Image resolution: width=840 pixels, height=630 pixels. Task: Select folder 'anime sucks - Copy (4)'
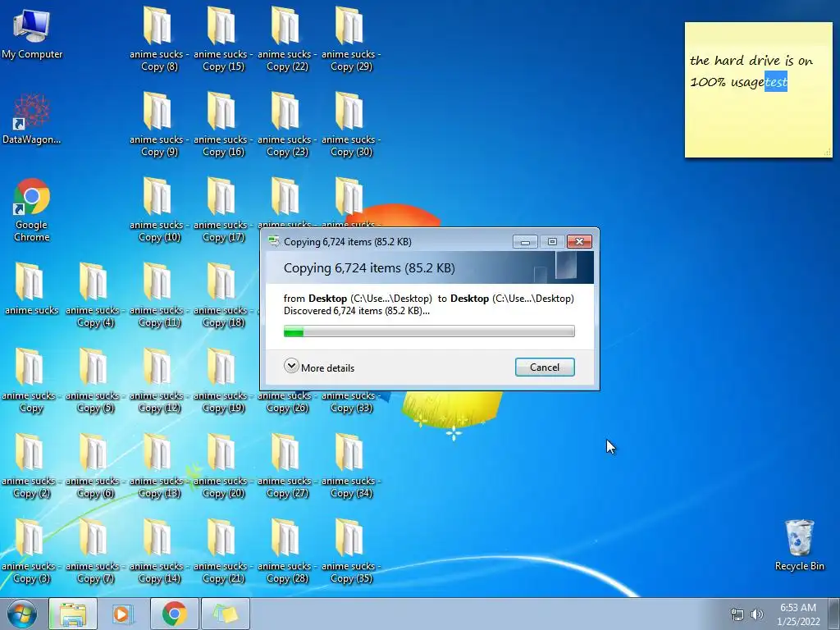click(95, 294)
